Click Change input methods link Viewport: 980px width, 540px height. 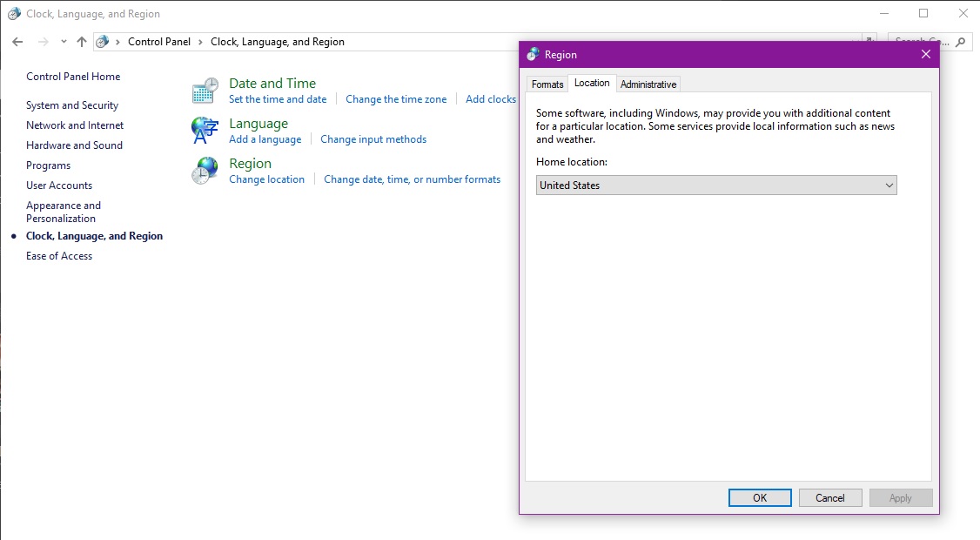pos(373,139)
